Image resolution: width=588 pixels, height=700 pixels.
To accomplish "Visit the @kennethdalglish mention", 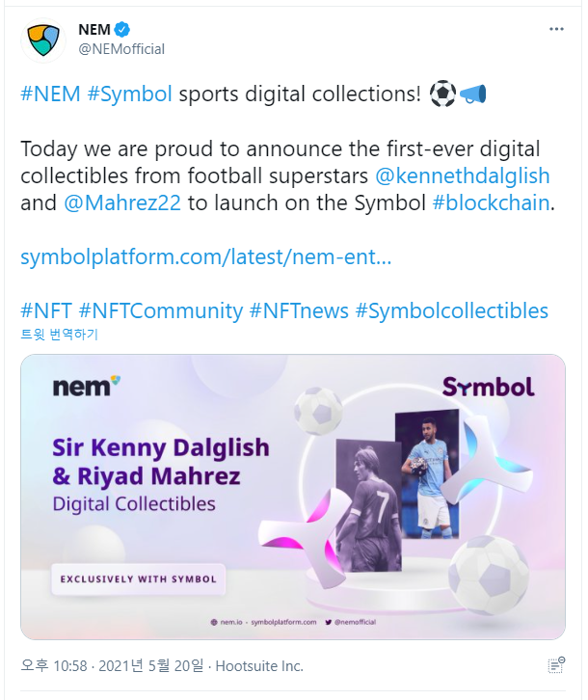I will point(463,175).
